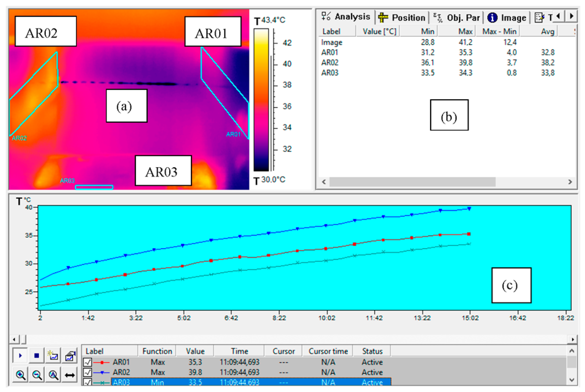This screenshot has width=585, height=392.
Task: Click the new plot icon
Action: pos(53,355)
